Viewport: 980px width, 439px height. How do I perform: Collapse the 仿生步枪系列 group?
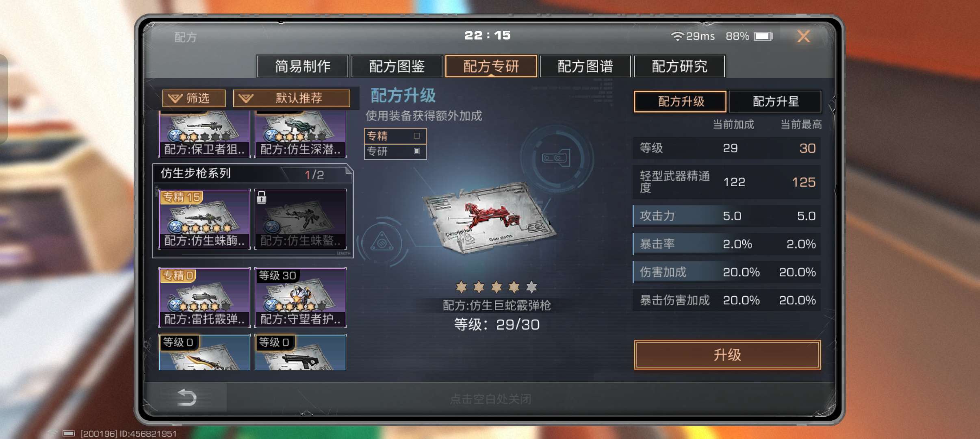(x=252, y=174)
